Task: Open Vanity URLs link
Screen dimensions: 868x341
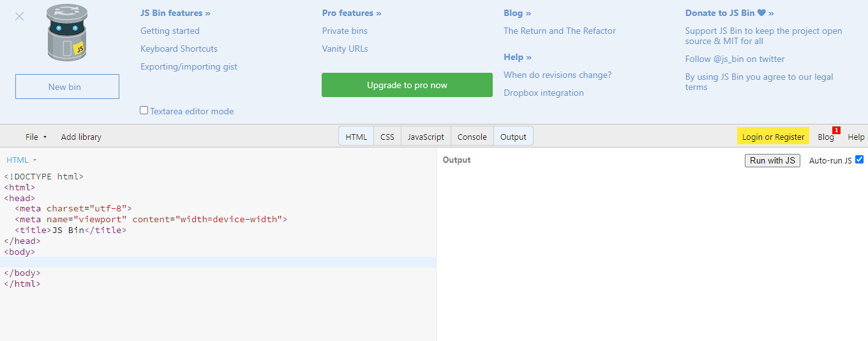Action: pos(345,49)
